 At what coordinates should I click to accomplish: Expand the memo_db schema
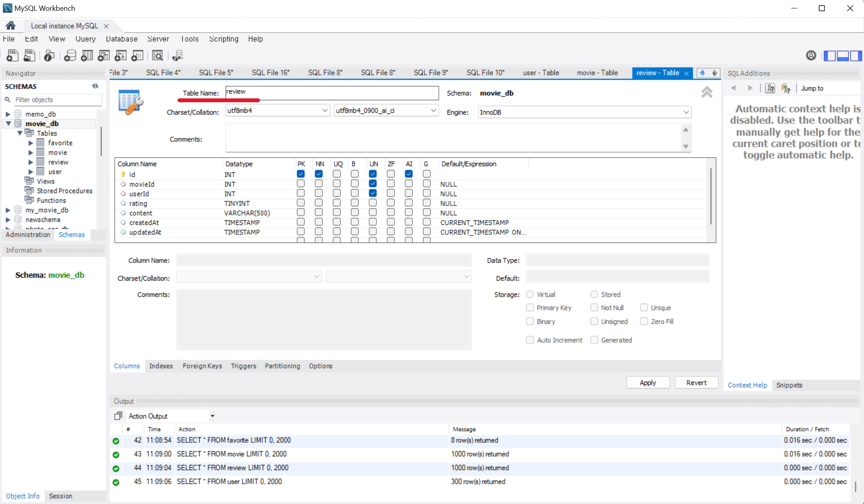pos(8,114)
